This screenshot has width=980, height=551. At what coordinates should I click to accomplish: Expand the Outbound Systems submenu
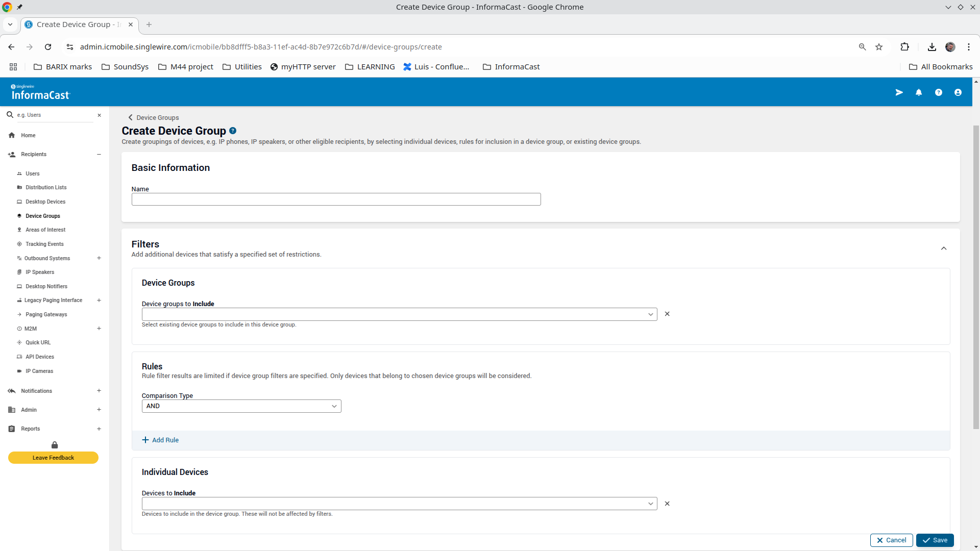pos(99,258)
